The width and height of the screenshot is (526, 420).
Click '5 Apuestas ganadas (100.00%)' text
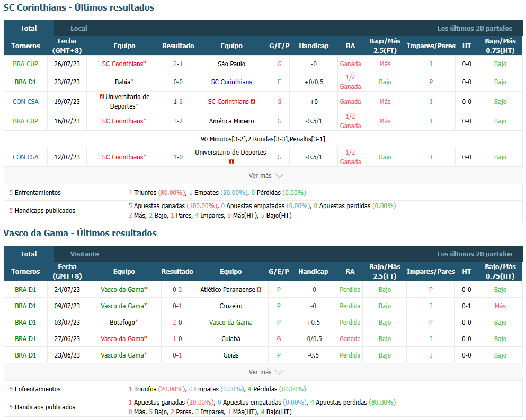click(x=173, y=205)
